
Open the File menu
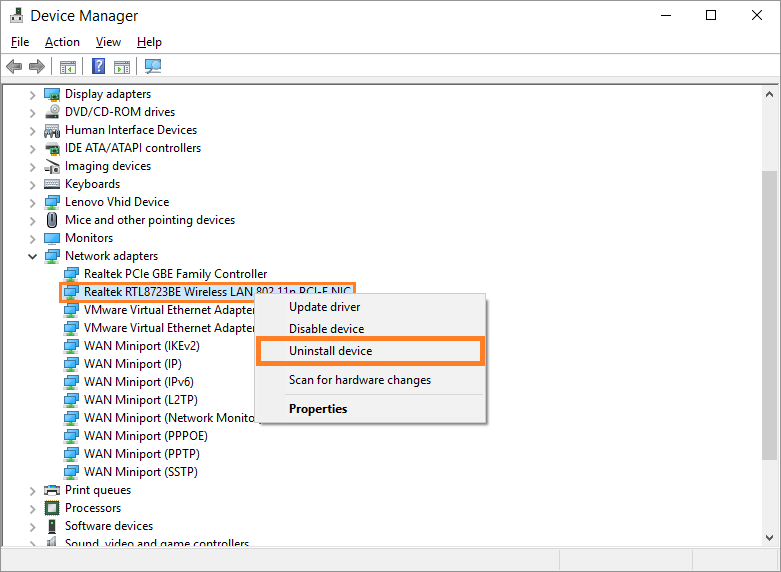pos(20,42)
